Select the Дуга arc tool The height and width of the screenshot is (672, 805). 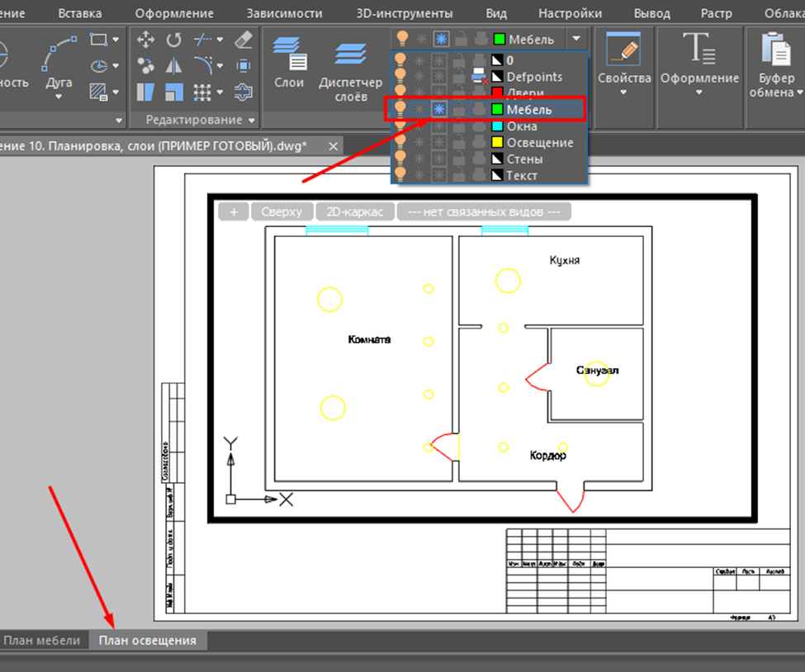click(59, 64)
